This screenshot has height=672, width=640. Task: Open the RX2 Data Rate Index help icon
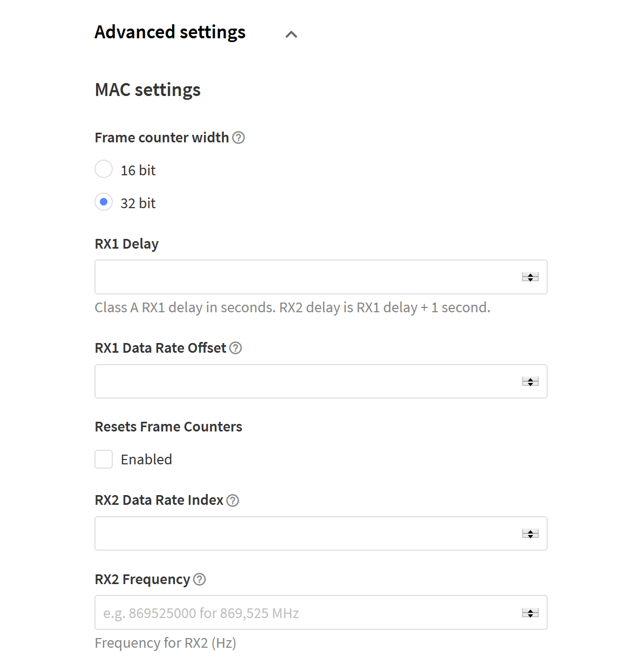click(x=233, y=500)
